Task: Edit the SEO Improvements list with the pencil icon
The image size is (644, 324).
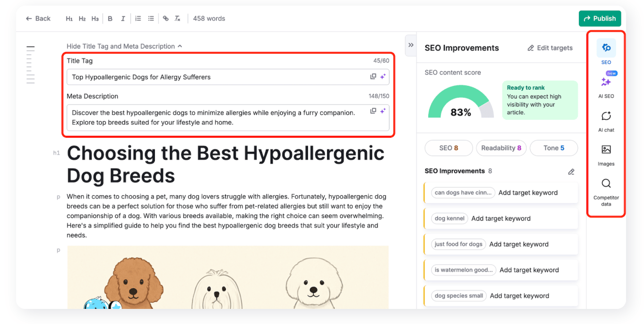Action: (571, 172)
